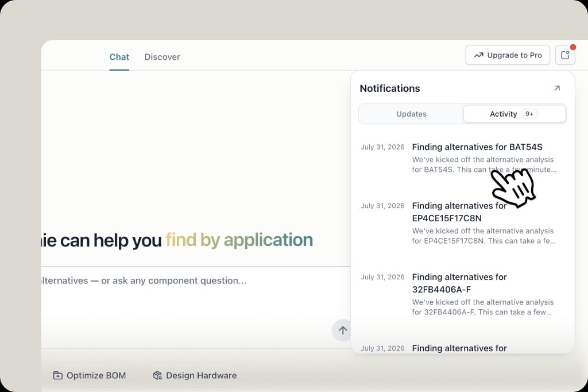Click the send arrow button
Viewport: 588px width, 392px height.
342,330
